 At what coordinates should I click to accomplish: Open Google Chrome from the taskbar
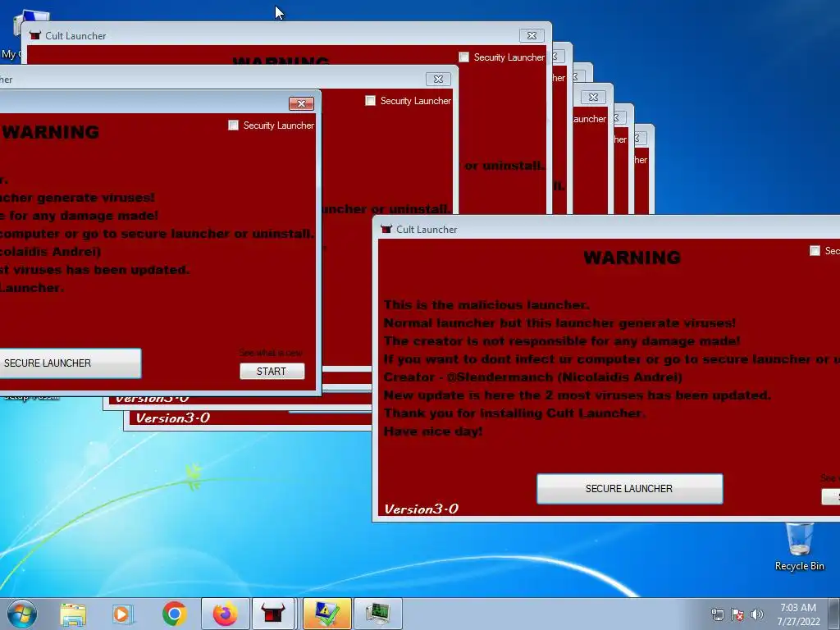click(174, 614)
